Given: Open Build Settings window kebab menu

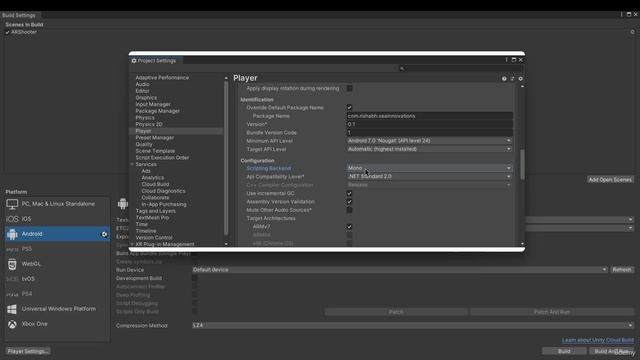Looking at the screenshot, I should [x=622, y=14].
